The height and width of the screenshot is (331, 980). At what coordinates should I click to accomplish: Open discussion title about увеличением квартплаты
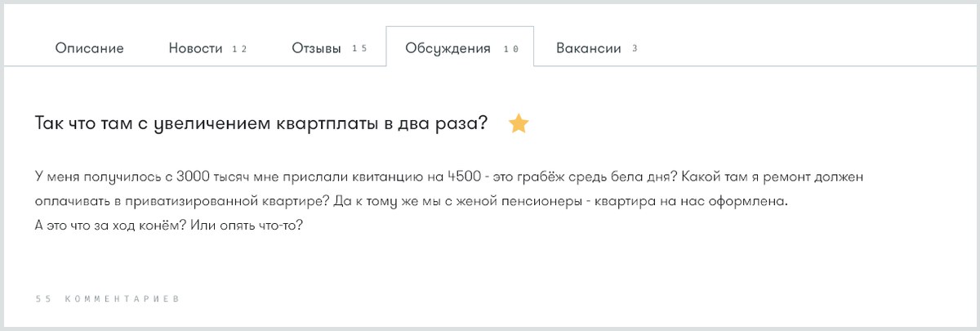point(261,123)
